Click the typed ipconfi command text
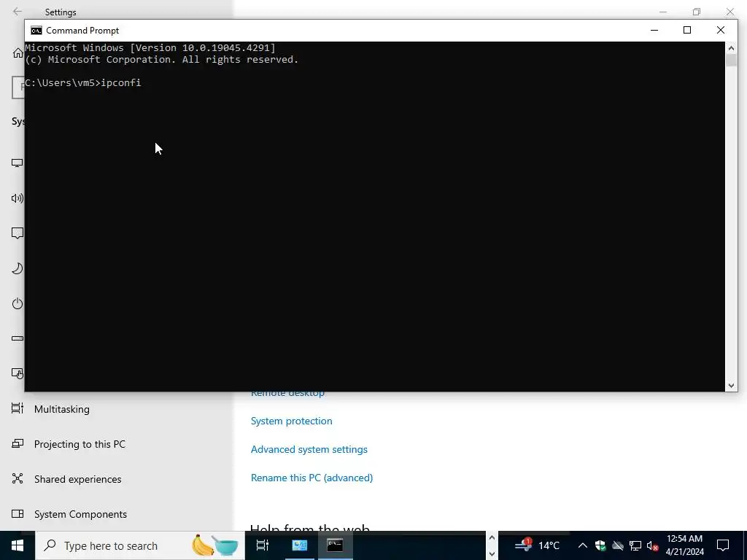The image size is (747, 560). [x=121, y=83]
